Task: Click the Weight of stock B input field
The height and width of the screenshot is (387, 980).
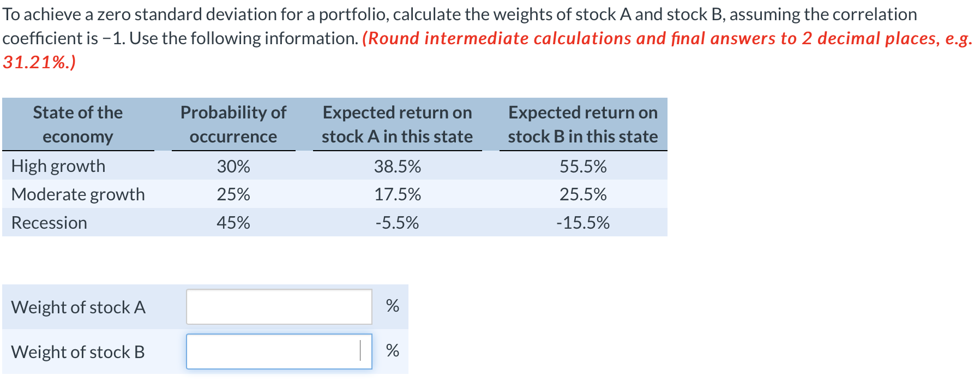Action: click(x=278, y=352)
